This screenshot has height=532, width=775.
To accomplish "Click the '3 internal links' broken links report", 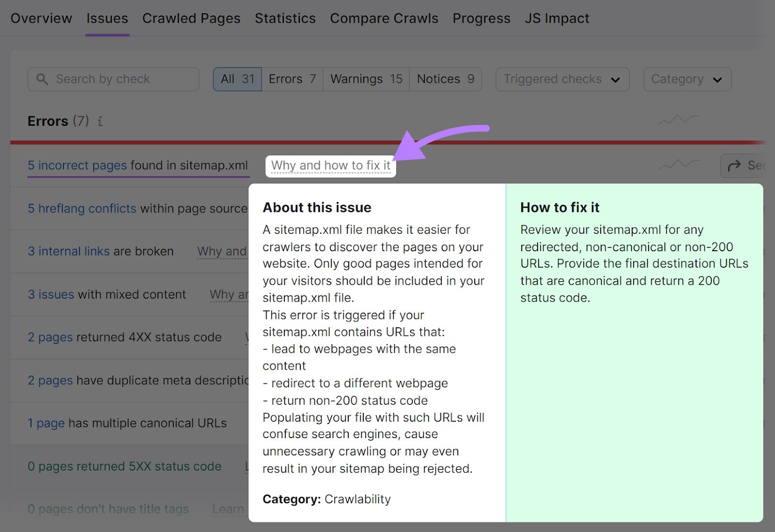I will 68,251.
